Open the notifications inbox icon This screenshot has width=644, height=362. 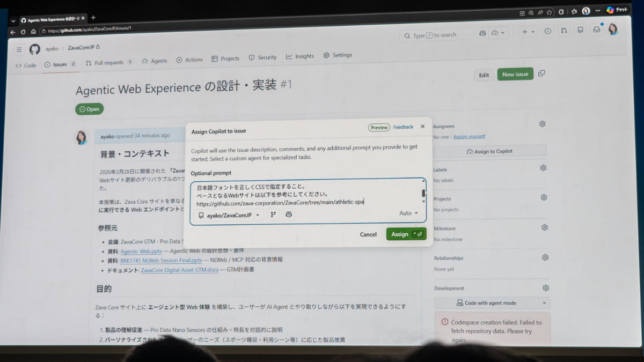(596, 29)
